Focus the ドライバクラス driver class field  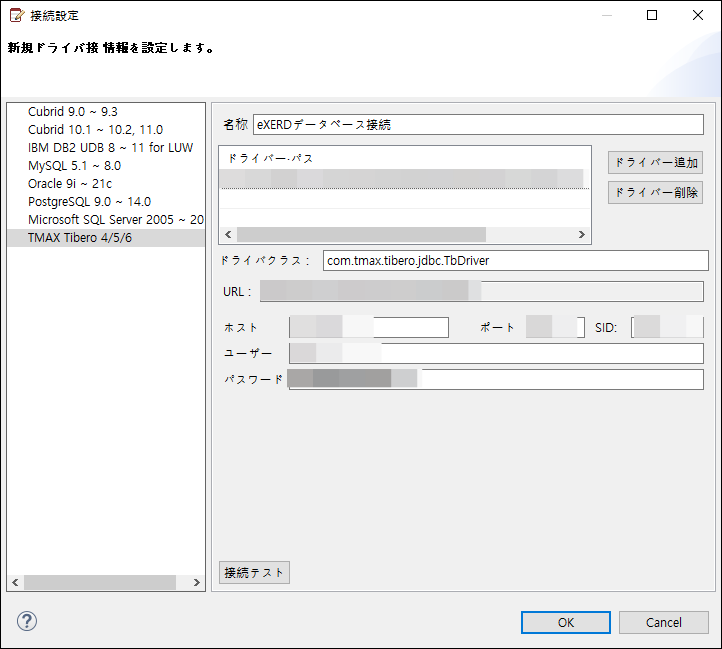coord(515,261)
